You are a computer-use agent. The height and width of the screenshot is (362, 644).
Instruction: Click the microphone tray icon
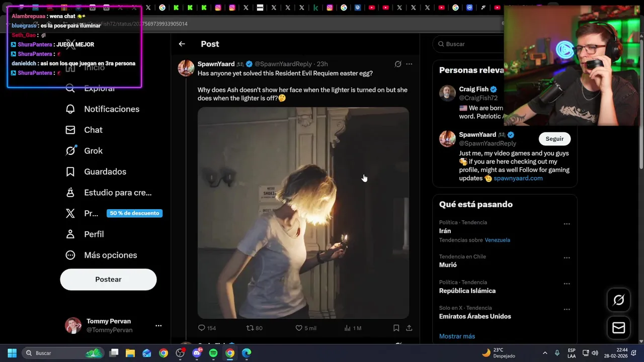557,353
